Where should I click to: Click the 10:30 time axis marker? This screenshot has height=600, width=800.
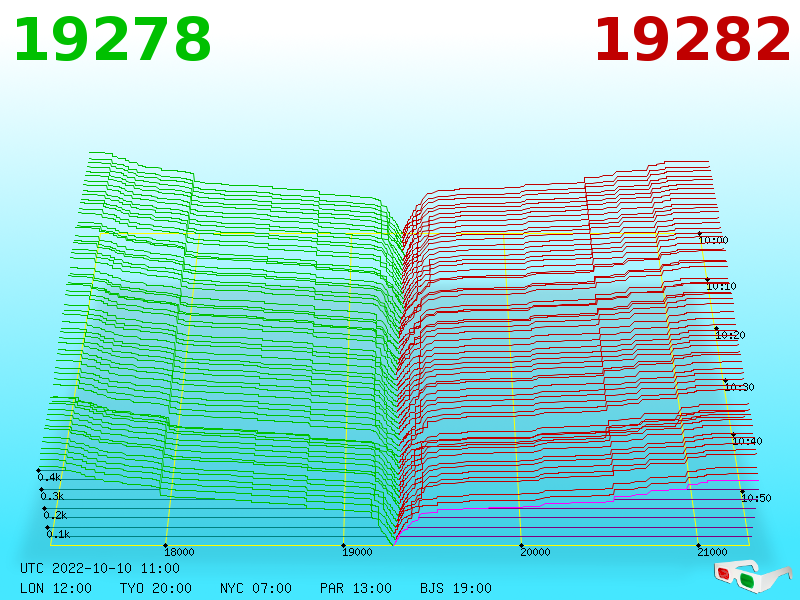point(739,387)
